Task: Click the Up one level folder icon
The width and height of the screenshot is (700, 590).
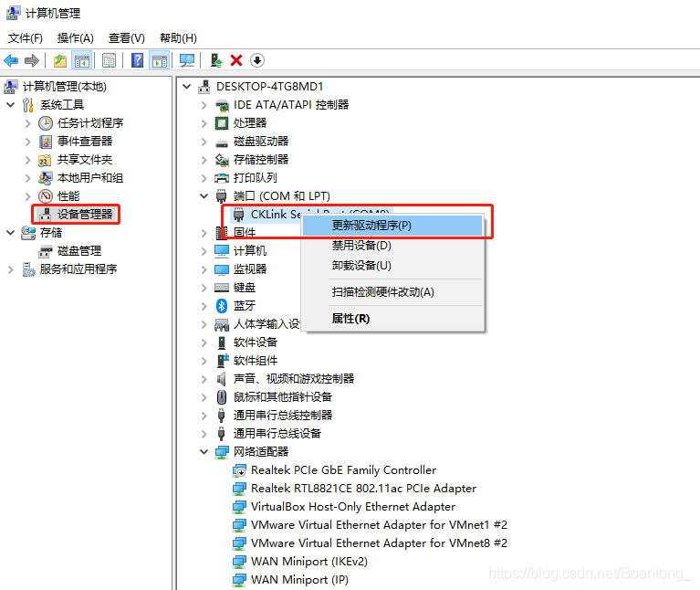Action: (x=60, y=60)
